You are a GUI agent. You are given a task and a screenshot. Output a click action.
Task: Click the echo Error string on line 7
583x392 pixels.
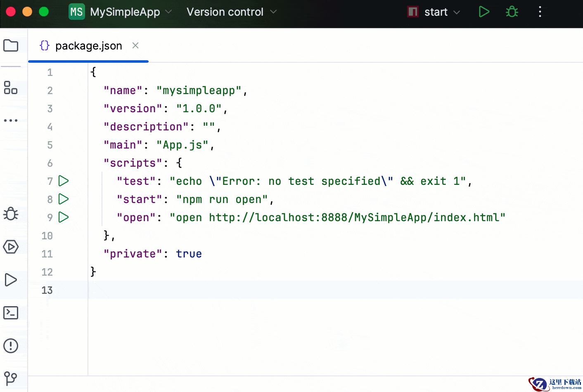pos(318,181)
